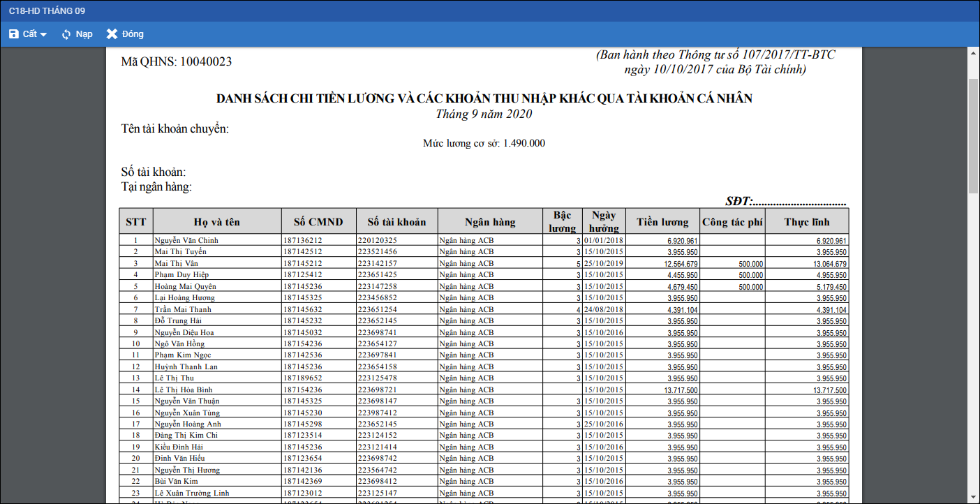Click the scrollbar track below the thumb
This screenshot has height=504, width=980.
click(x=973, y=349)
